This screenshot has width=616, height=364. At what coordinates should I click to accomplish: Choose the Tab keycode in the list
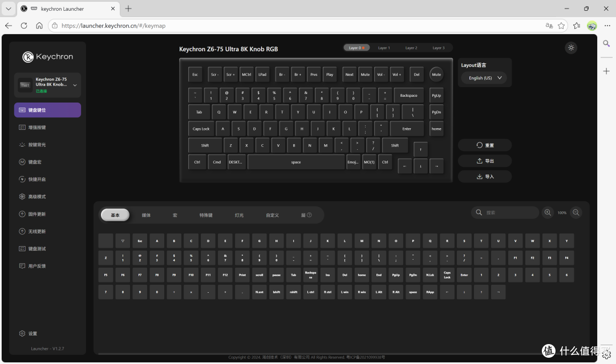[x=294, y=275]
